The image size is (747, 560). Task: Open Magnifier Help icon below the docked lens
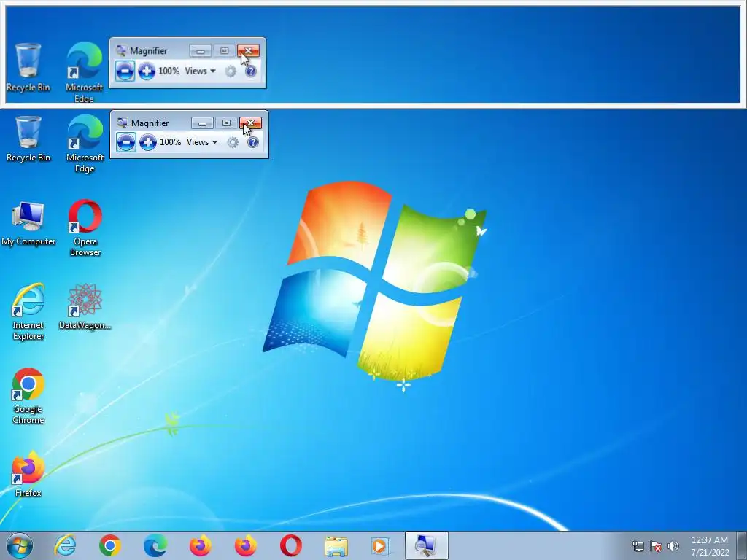click(x=253, y=142)
